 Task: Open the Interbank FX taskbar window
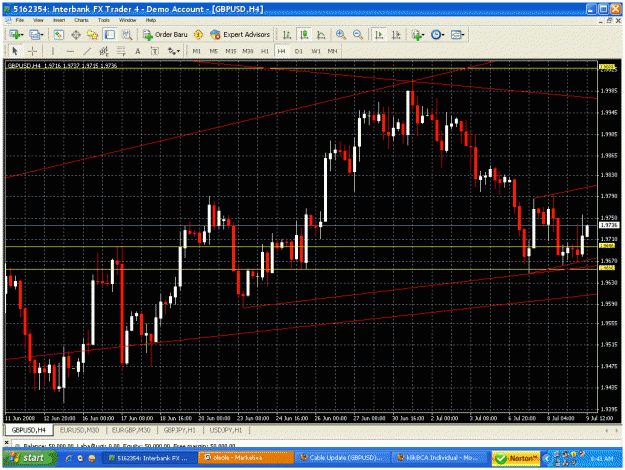coord(149,458)
